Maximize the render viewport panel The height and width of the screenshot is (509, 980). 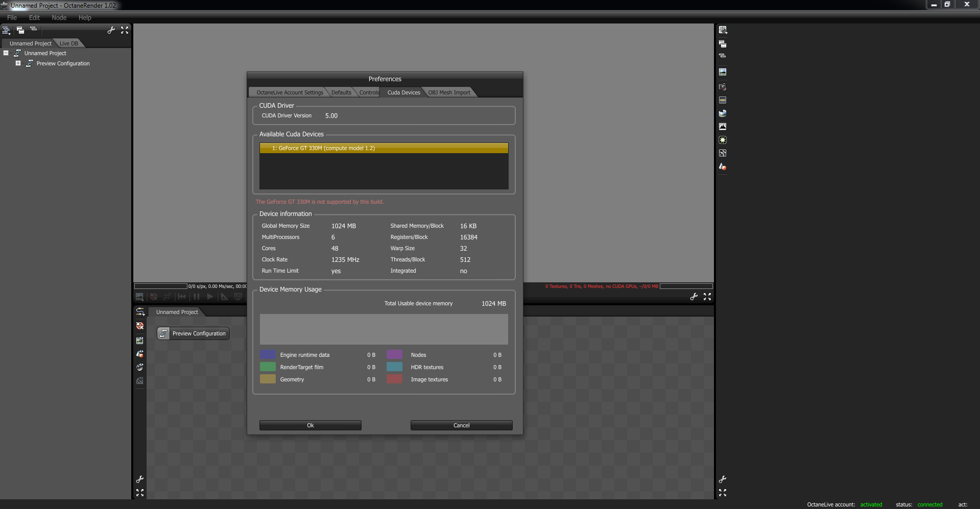(707, 297)
